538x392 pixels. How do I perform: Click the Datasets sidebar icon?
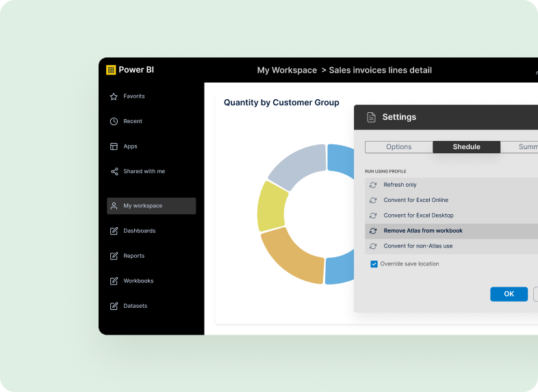click(114, 306)
